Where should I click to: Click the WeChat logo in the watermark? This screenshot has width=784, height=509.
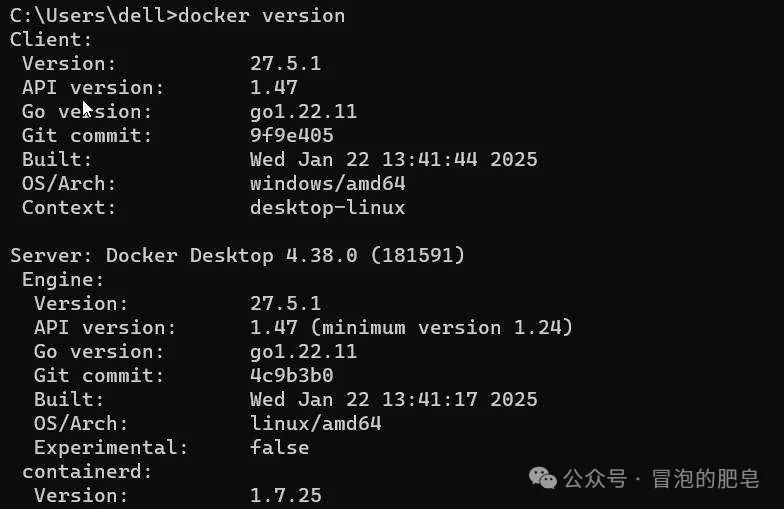click(x=544, y=479)
